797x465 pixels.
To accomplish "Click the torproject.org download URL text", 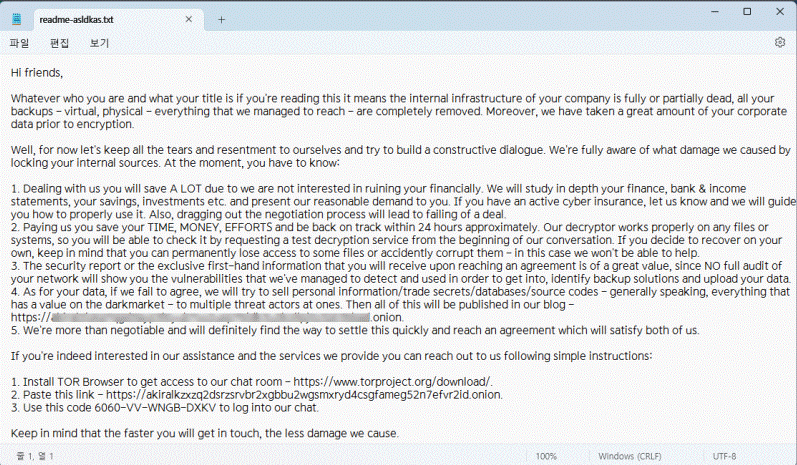I will (392, 382).
